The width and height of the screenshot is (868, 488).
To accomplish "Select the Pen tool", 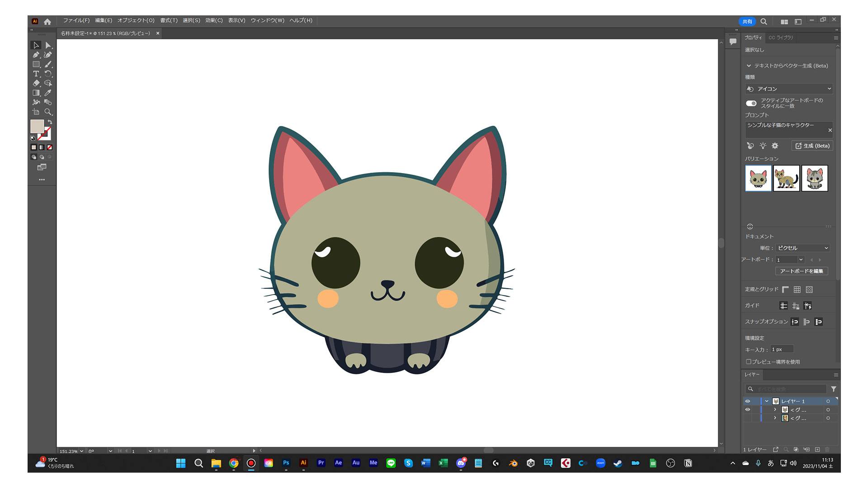I will coord(37,55).
